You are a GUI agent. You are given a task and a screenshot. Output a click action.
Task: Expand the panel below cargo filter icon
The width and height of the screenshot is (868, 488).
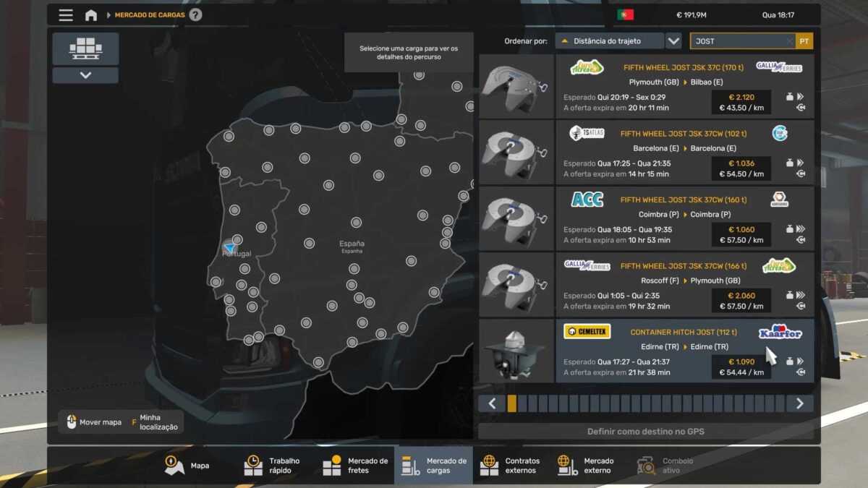(x=85, y=75)
